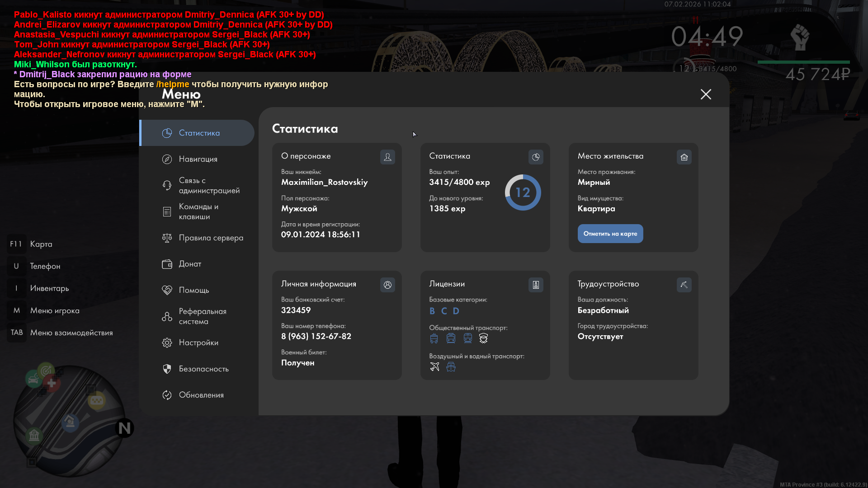Viewport: 868px width, 488px height.
Task: Select Безопасность in the side menu
Action: [x=203, y=369]
